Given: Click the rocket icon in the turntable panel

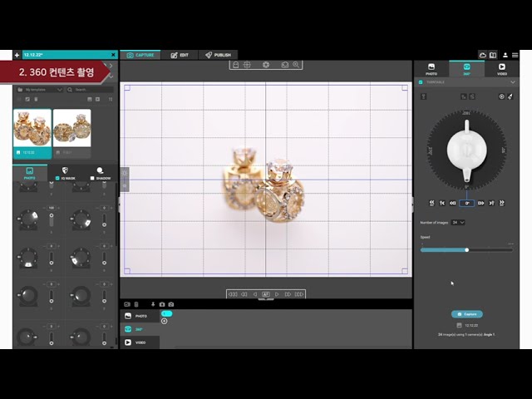Looking at the screenshot, I should click(x=510, y=96).
